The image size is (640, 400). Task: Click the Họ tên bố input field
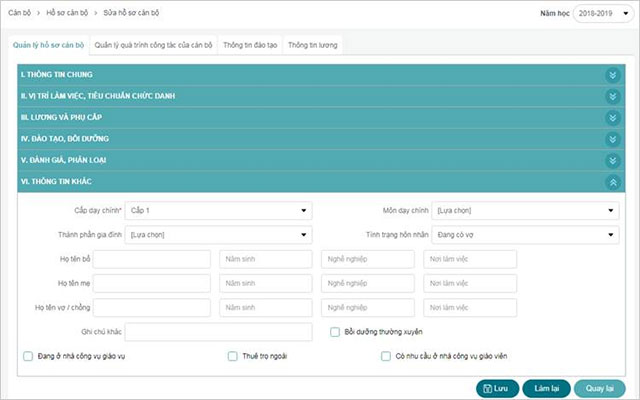[x=152, y=259]
